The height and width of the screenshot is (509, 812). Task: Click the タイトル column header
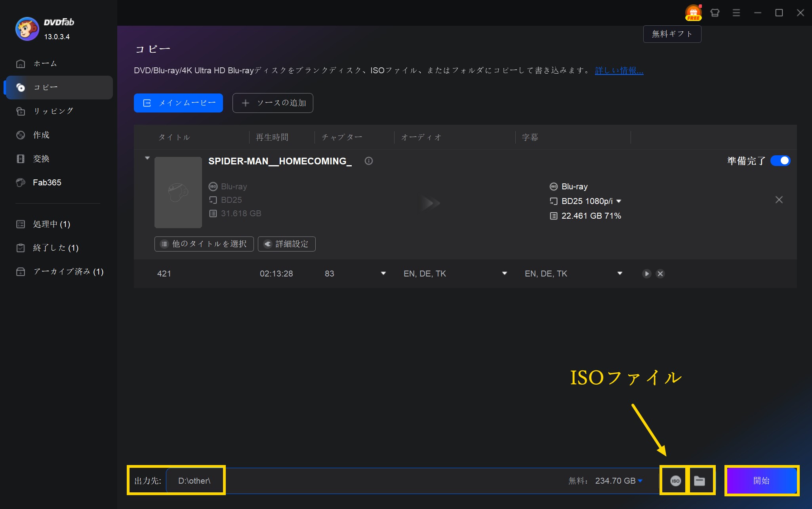[x=174, y=137]
